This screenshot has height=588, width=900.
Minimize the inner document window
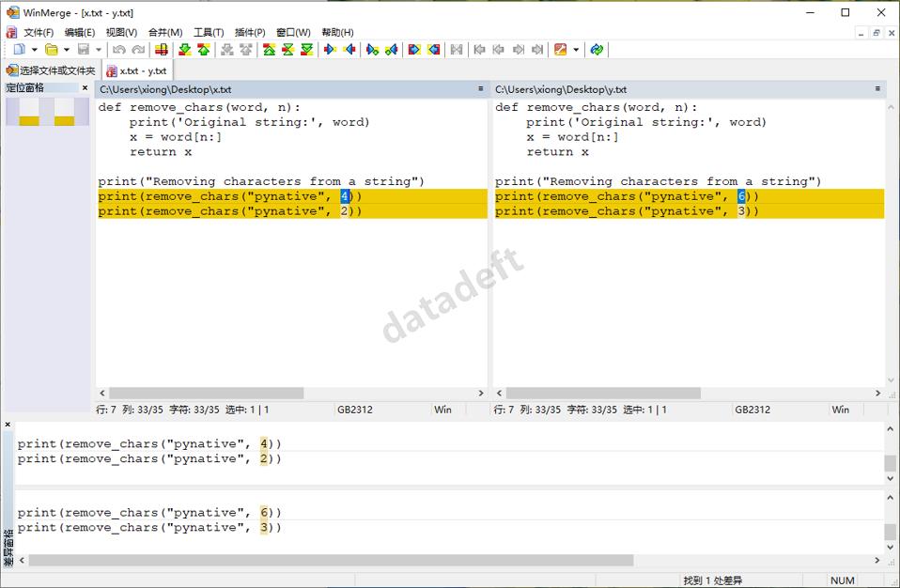click(x=861, y=33)
